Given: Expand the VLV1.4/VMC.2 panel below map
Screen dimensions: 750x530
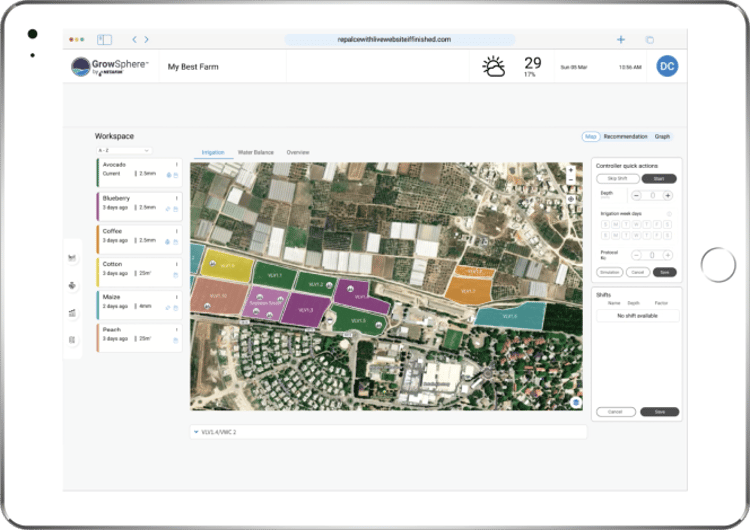Looking at the screenshot, I should point(196,432).
